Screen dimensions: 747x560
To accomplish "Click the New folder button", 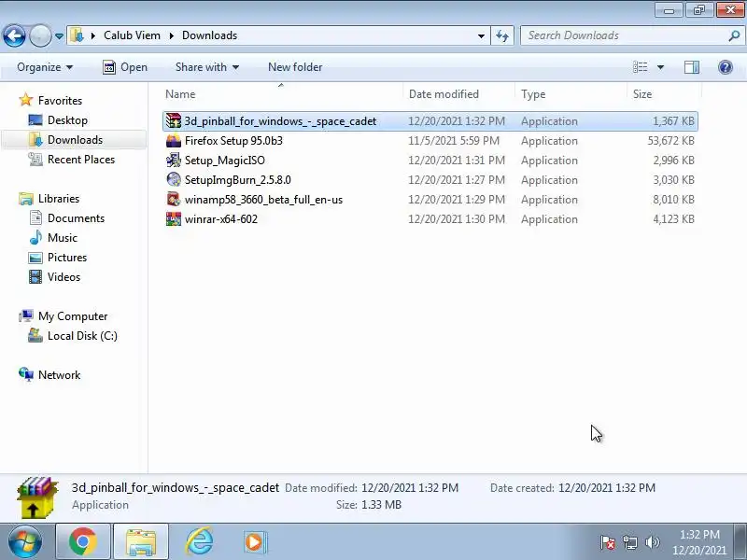I will click(x=295, y=67).
